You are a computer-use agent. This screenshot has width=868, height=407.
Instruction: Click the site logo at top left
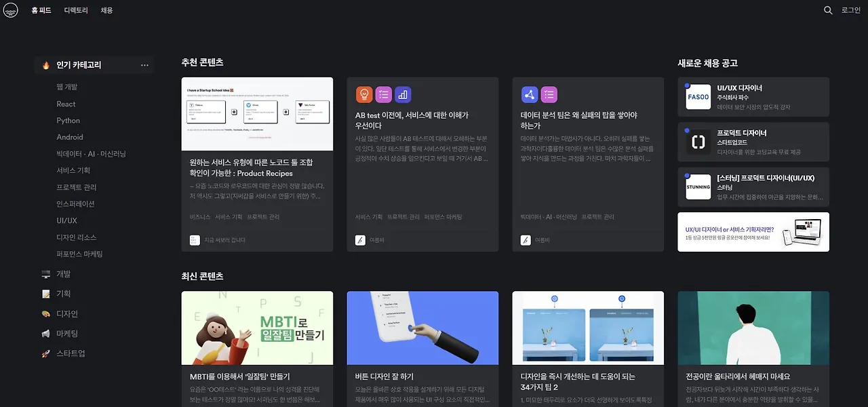[x=10, y=9]
